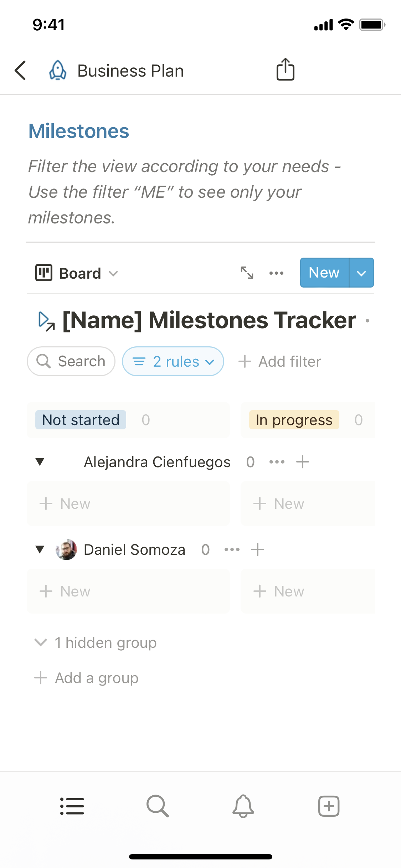
Task: Open the [Name] Milestones Tracker link
Action: coord(209,320)
